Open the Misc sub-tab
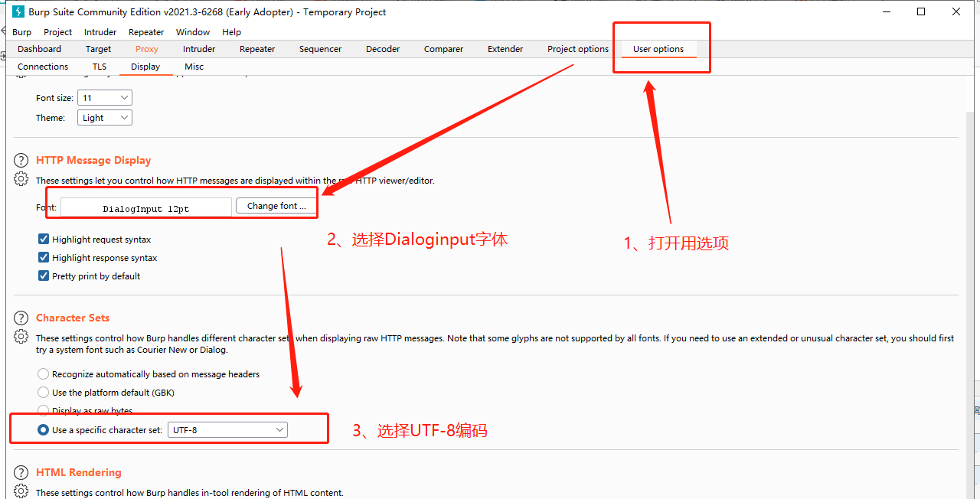 [194, 67]
